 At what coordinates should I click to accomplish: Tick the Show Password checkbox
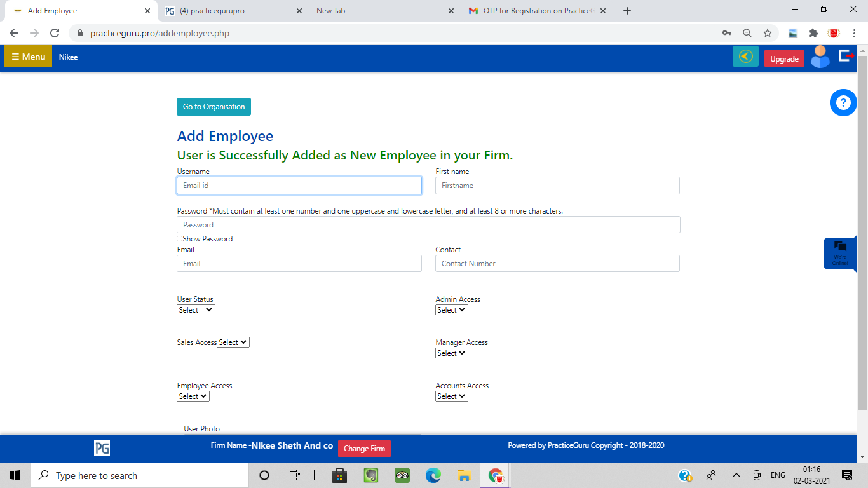(x=180, y=239)
